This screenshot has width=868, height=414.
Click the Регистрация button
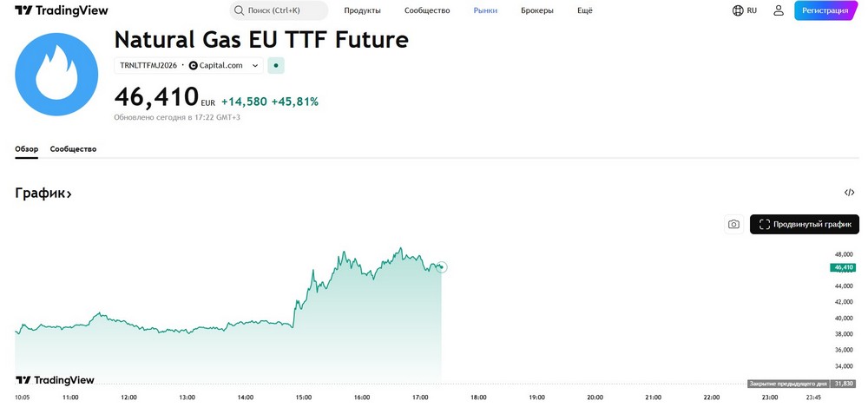(x=825, y=10)
